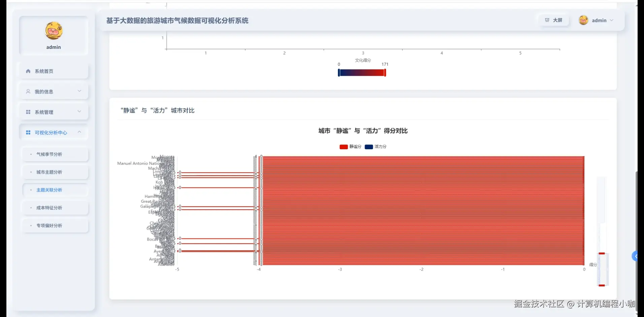Screen dimensions: 644x317
Task: Hide 静谧分 series by clicking its red marker
Action: pyautogui.click(x=343, y=147)
